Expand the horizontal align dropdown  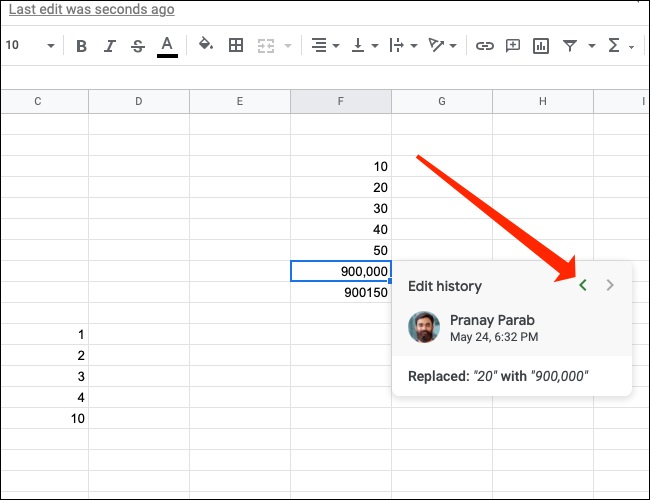[x=325, y=46]
